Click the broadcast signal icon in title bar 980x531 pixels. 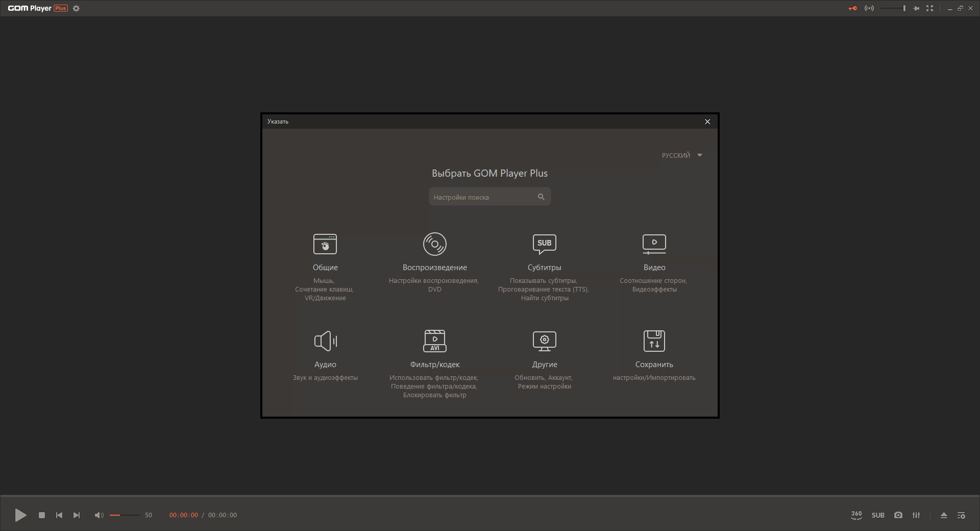tap(869, 8)
